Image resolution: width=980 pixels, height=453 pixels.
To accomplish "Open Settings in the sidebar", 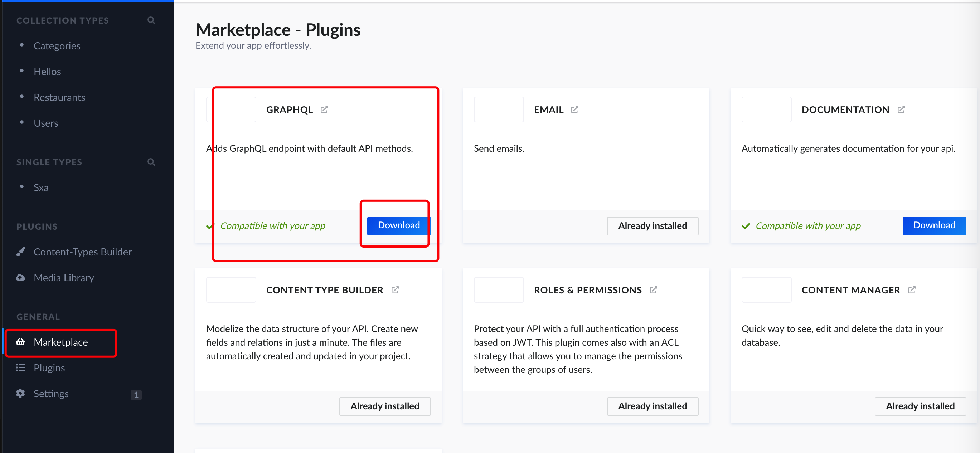I will tap(51, 394).
